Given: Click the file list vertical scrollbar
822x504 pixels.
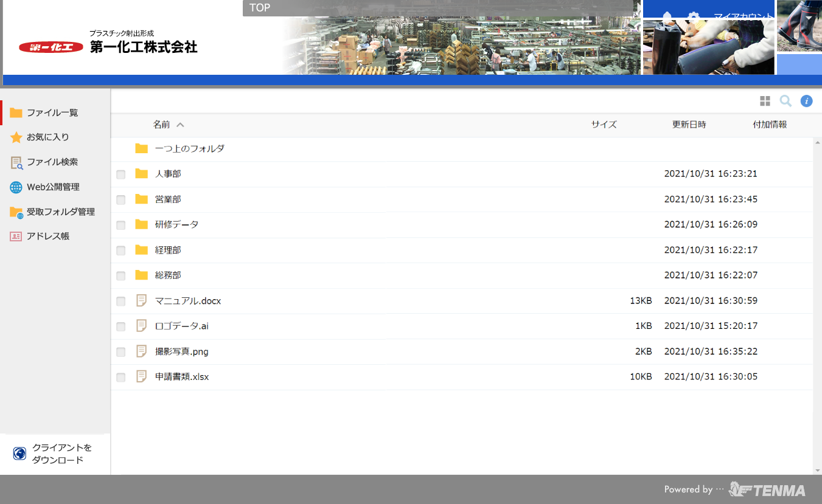Looking at the screenshot, I should 817,304.
